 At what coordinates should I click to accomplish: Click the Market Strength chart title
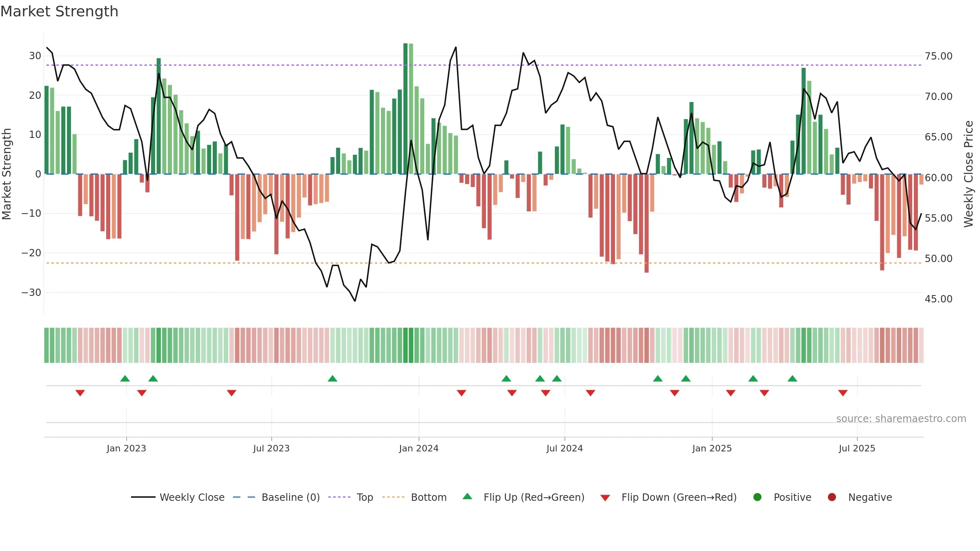59,11
